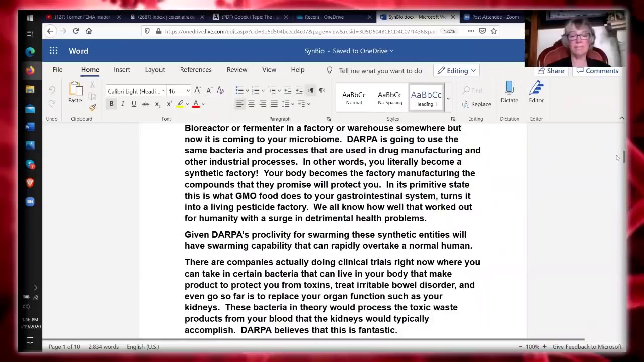Screen dimensions: 644x362
Task: Click the browser Home icon
Action: (89, 31)
